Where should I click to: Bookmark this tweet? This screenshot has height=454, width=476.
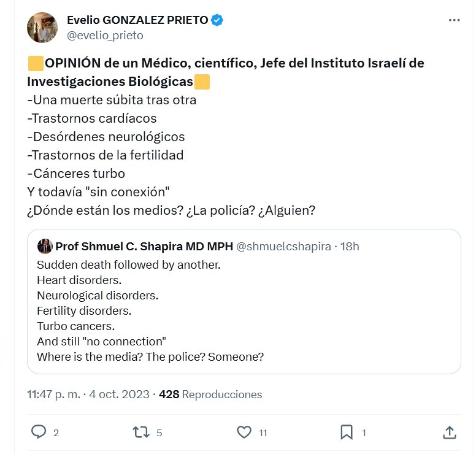click(x=347, y=432)
